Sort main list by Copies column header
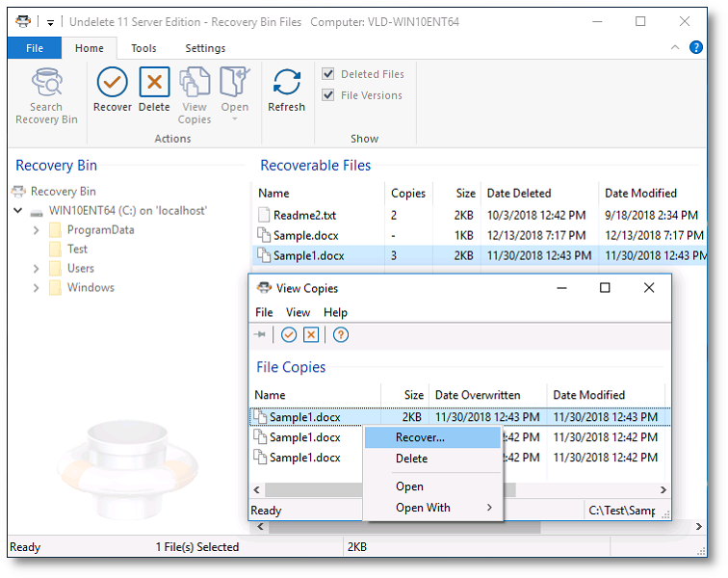Viewport: 728px width, 578px height. (408, 194)
